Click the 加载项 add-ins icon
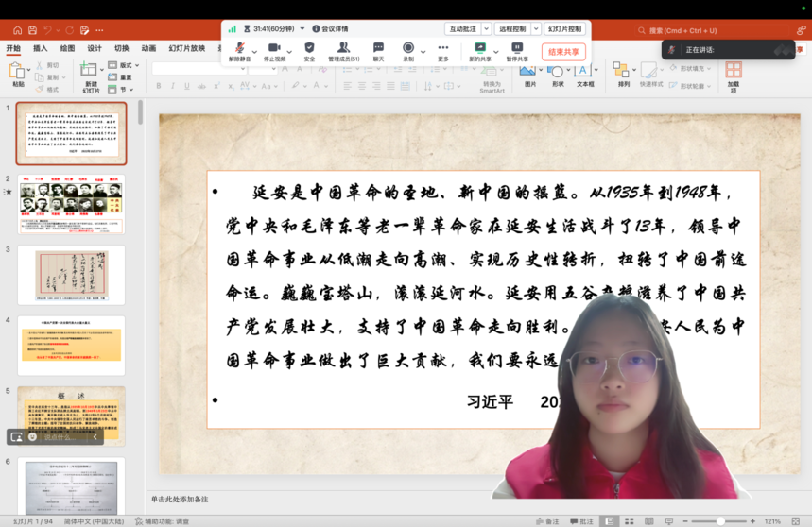Screen dimensions: 812x527 734,71
